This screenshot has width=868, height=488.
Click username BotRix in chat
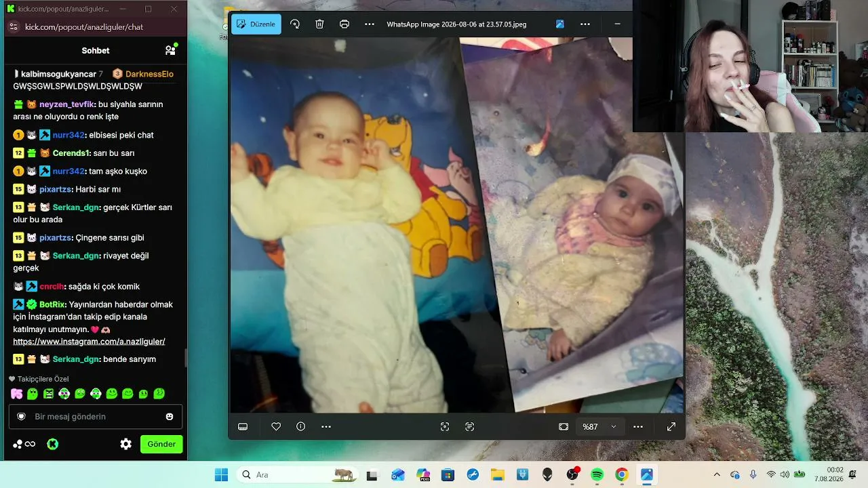(x=52, y=304)
